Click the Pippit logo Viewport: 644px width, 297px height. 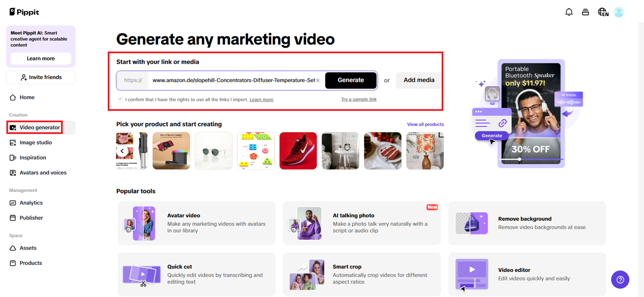click(24, 12)
